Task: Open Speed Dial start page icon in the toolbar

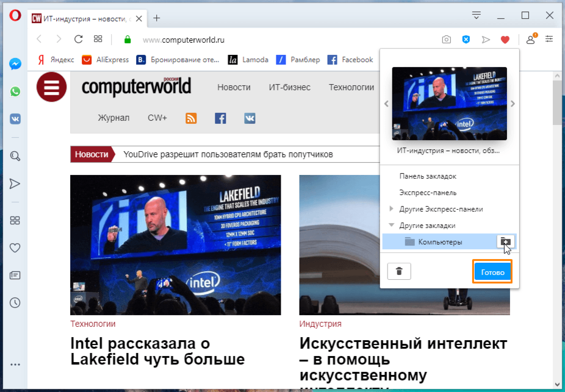Action: point(98,39)
